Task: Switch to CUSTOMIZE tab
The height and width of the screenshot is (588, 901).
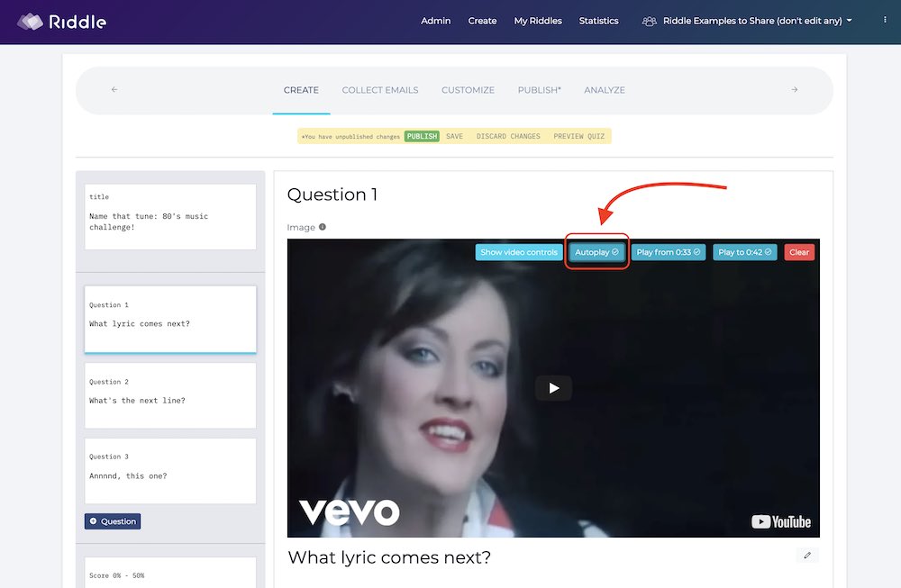Action: point(468,90)
